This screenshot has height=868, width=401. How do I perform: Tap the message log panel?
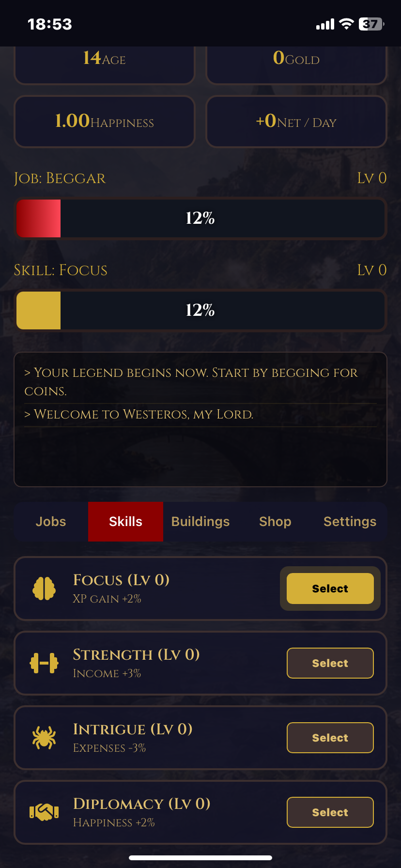(200, 419)
